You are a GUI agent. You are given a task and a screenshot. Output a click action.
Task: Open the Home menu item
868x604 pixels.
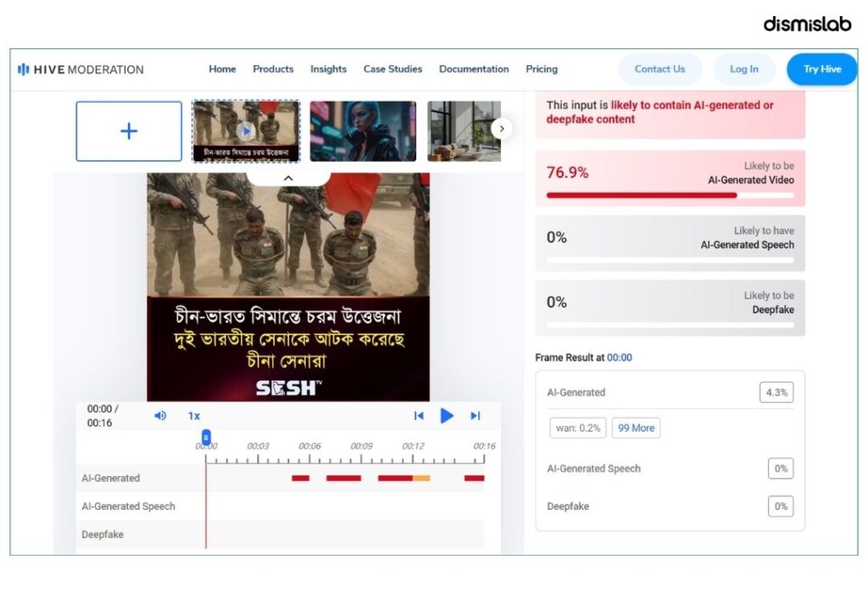coord(222,70)
